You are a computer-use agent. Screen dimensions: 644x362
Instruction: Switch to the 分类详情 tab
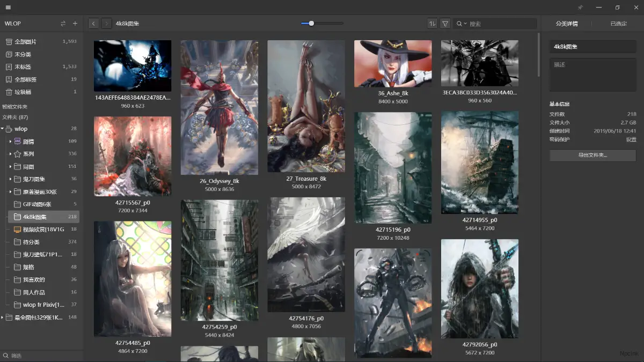(567, 24)
